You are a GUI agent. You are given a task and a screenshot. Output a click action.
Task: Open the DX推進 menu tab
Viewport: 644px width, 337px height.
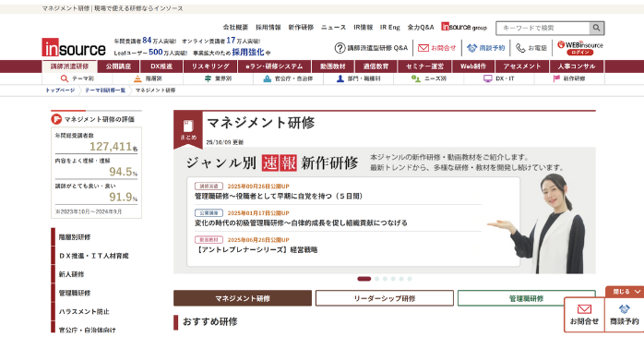pos(161,66)
